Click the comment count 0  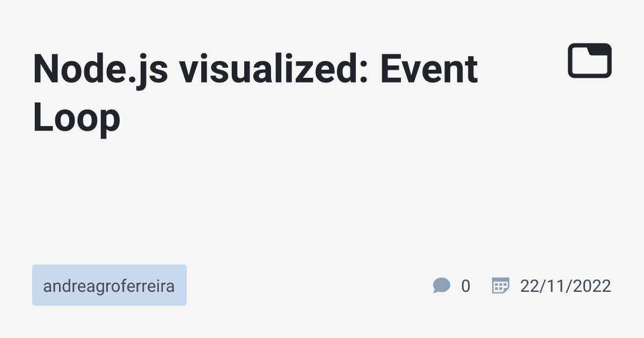(465, 286)
